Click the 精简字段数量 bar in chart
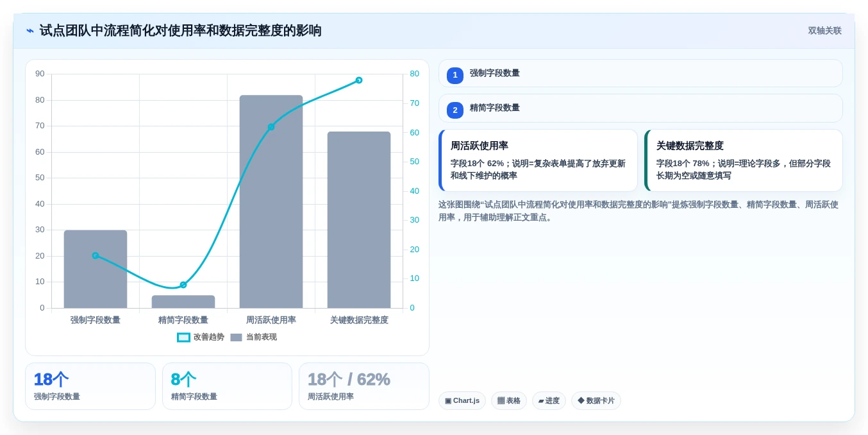The width and height of the screenshot is (868, 435). tap(183, 302)
